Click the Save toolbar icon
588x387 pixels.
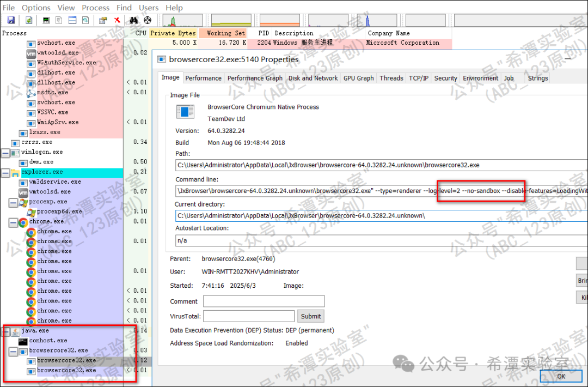click(11, 20)
